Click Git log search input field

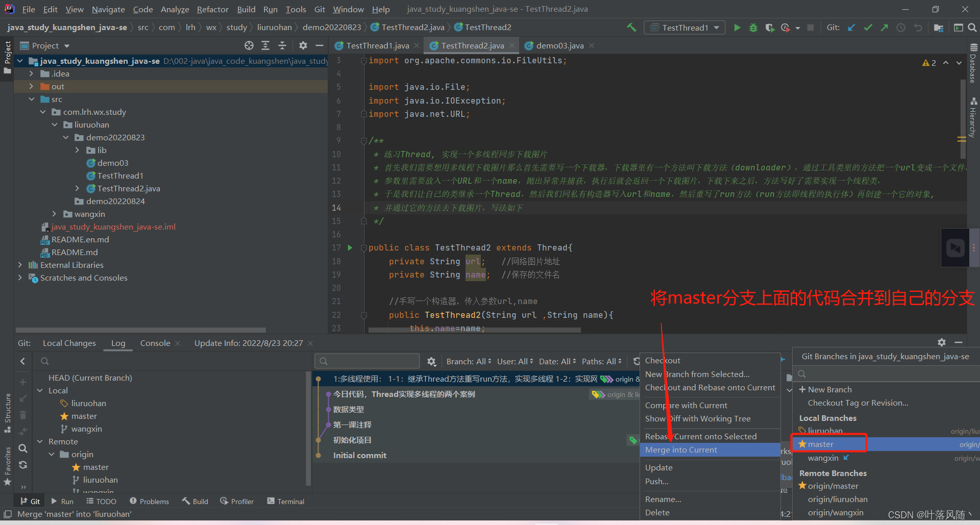(x=367, y=361)
